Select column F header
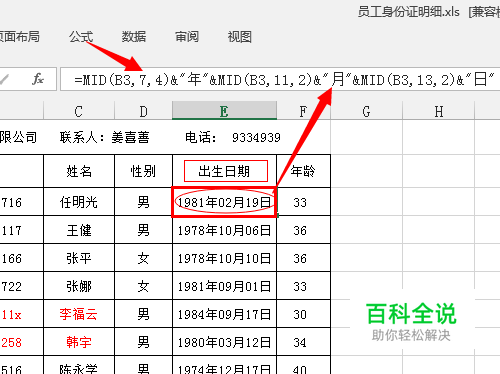Screen dimensions: 500x374 click(x=303, y=111)
